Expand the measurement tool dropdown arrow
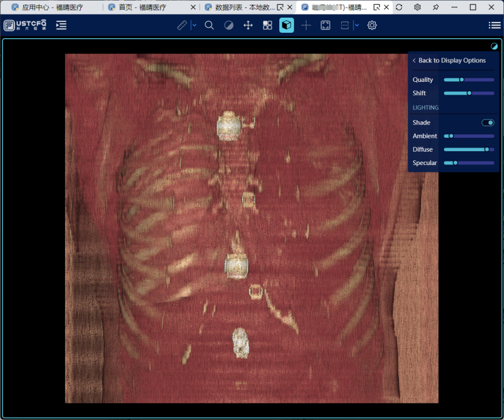 click(x=194, y=25)
